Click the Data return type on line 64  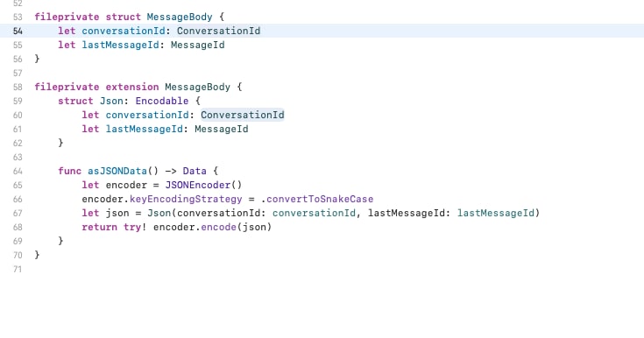pyautogui.click(x=195, y=171)
